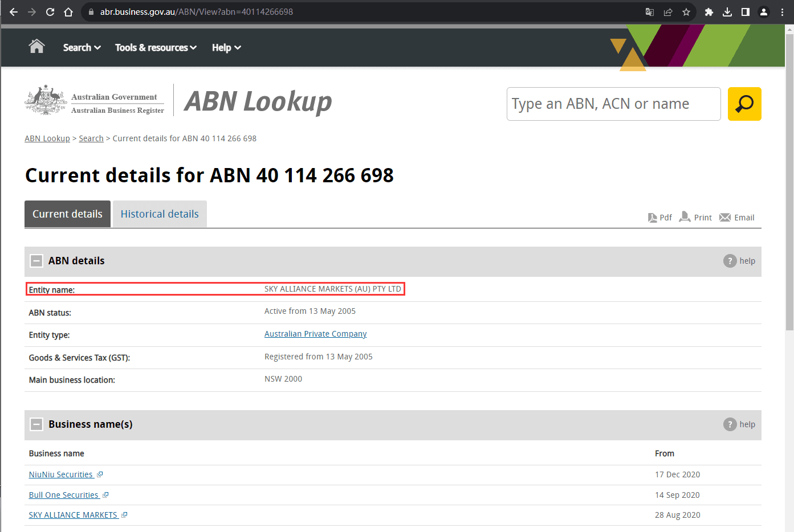Expand the Help dropdown menu
Image resolution: width=794 pixels, height=532 pixels.
pos(226,47)
